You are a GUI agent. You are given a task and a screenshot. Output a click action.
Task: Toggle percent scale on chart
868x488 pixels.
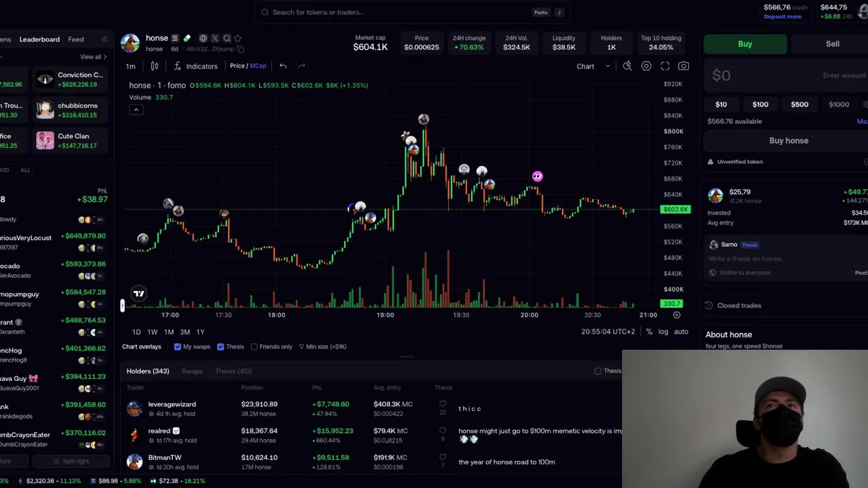tap(649, 331)
